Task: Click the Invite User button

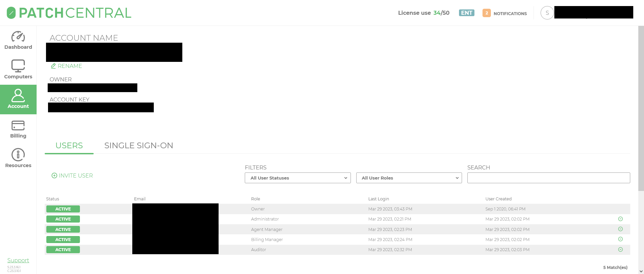Action: [72, 175]
